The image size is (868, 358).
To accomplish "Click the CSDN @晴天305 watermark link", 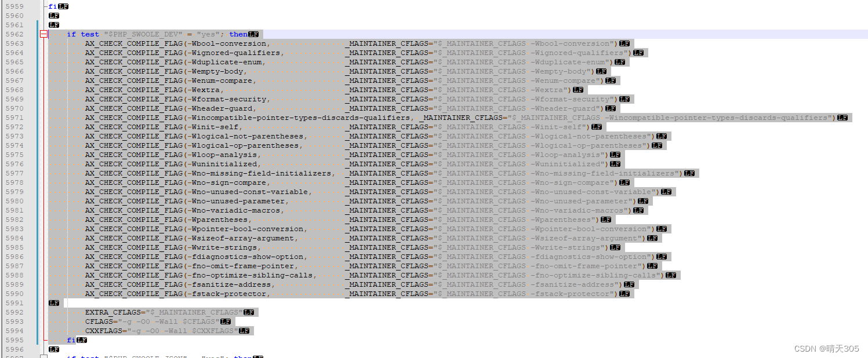I will pyautogui.click(x=826, y=348).
